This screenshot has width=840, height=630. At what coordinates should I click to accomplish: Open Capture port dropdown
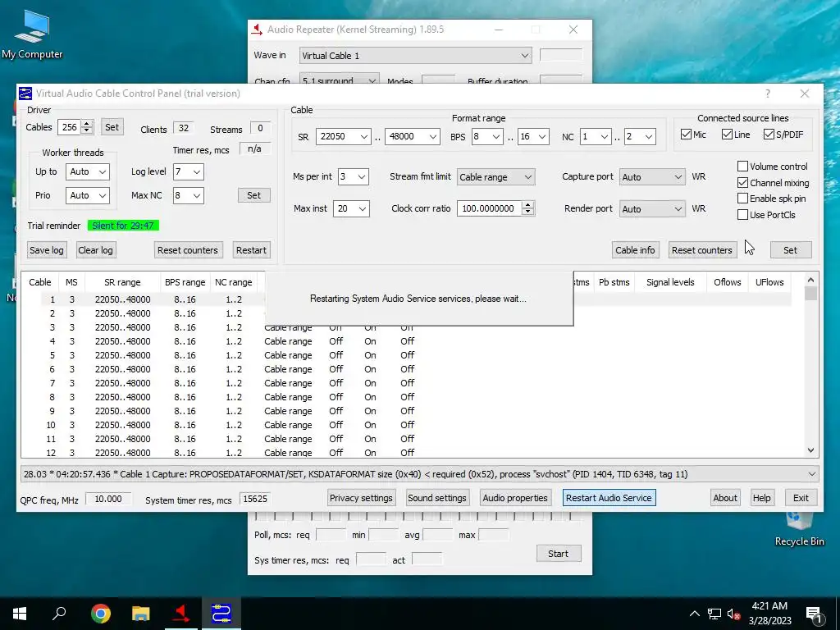[x=652, y=177]
